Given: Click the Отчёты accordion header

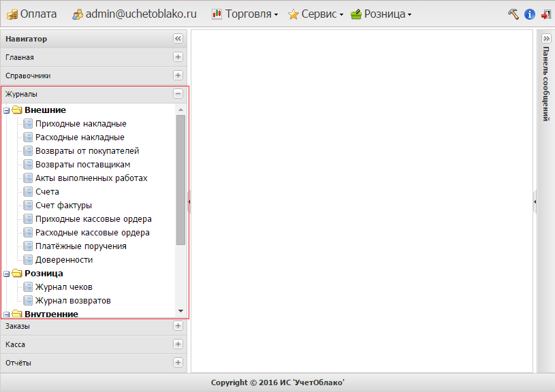Looking at the screenshot, I should point(94,363).
